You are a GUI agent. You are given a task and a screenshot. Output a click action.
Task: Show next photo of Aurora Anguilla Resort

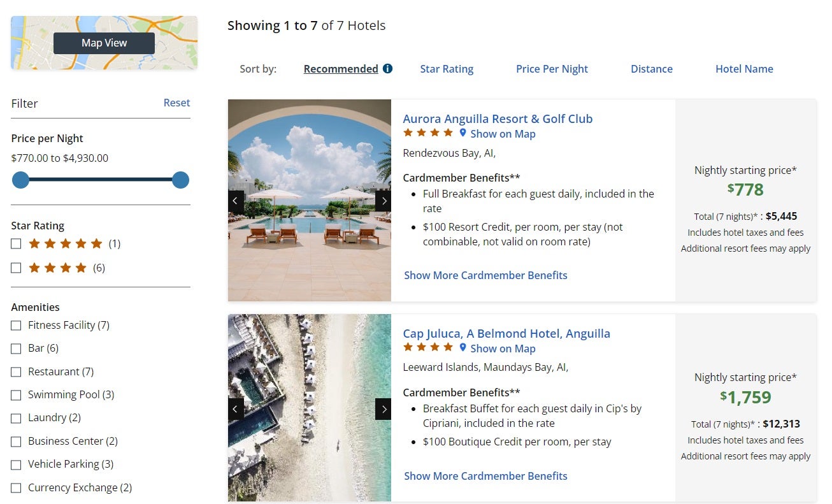tap(383, 201)
